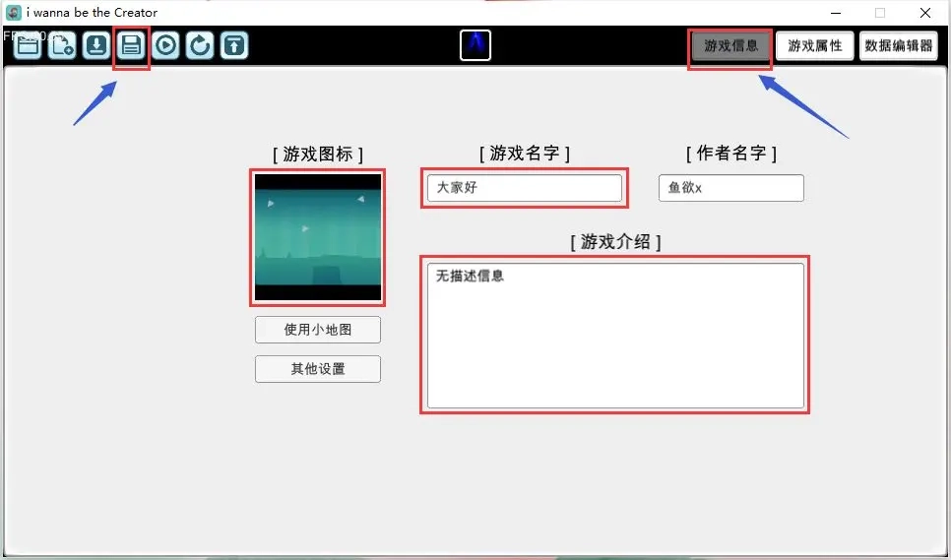
Task: Click the 使用小地图 button
Action: point(317,330)
